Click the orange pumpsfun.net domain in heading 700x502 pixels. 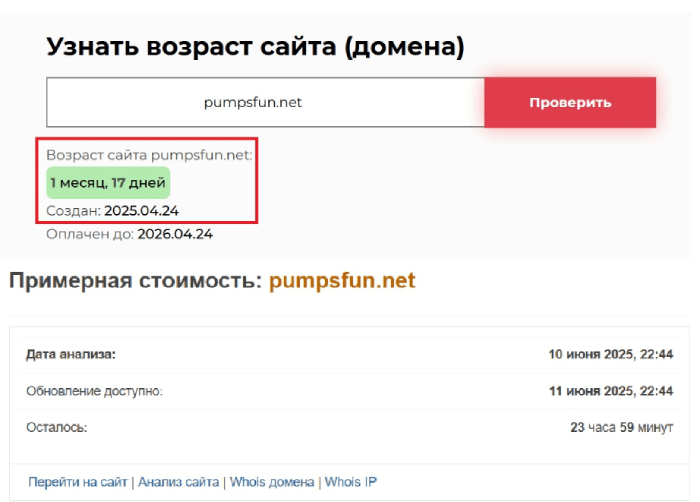(342, 281)
